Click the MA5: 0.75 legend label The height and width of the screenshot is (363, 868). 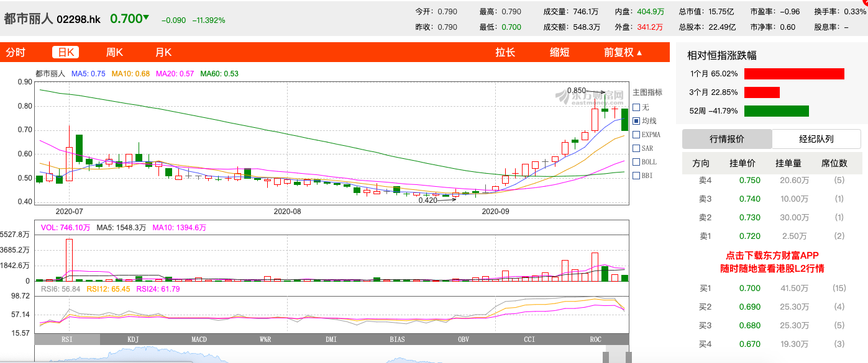point(88,73)
